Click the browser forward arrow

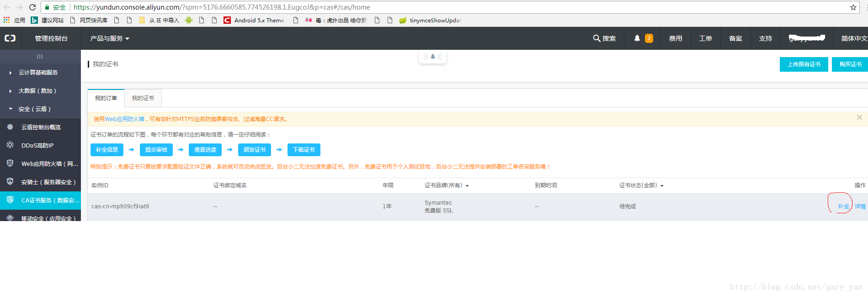coord(20,7)
